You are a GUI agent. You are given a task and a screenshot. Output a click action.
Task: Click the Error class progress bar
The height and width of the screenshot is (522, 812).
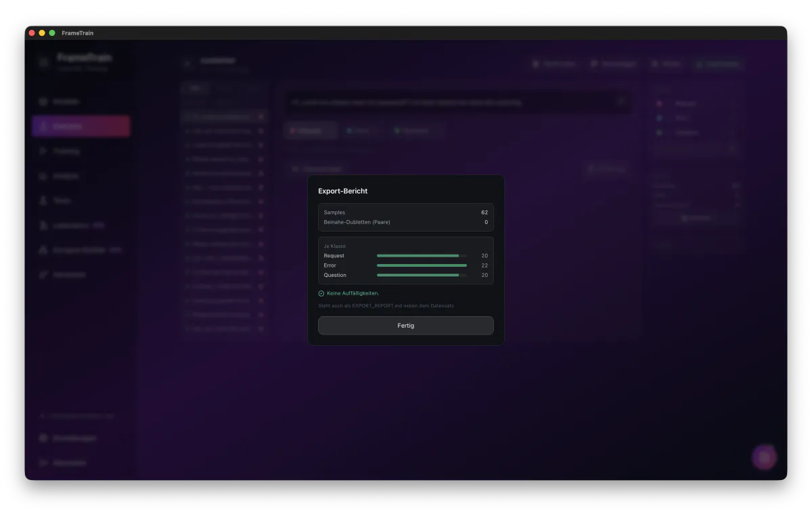pos(422,265)
